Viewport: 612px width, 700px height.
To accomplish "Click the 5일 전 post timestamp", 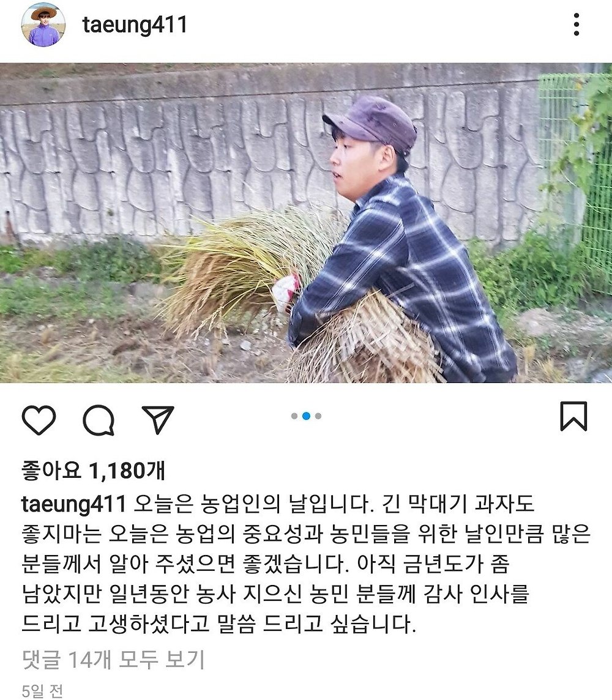I will click(42, 691).
